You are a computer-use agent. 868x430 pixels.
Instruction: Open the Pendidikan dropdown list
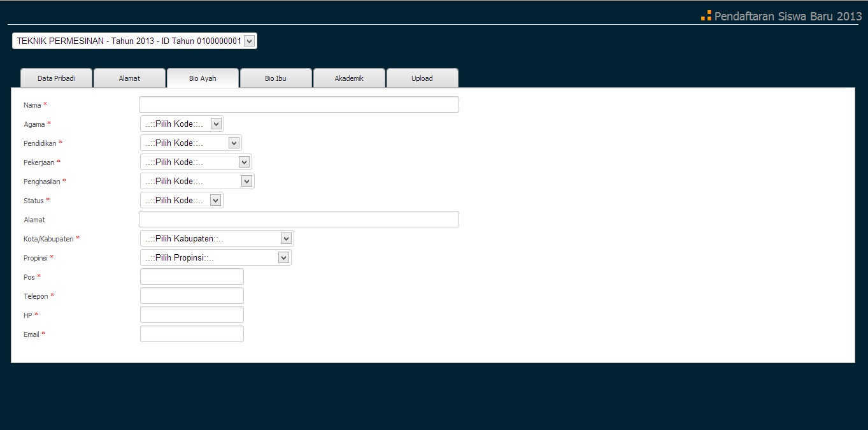click(x=191, y=143)
